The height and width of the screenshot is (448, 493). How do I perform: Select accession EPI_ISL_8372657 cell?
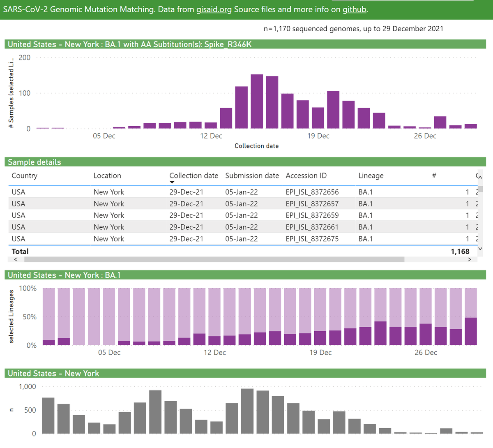tap(312, 204)
